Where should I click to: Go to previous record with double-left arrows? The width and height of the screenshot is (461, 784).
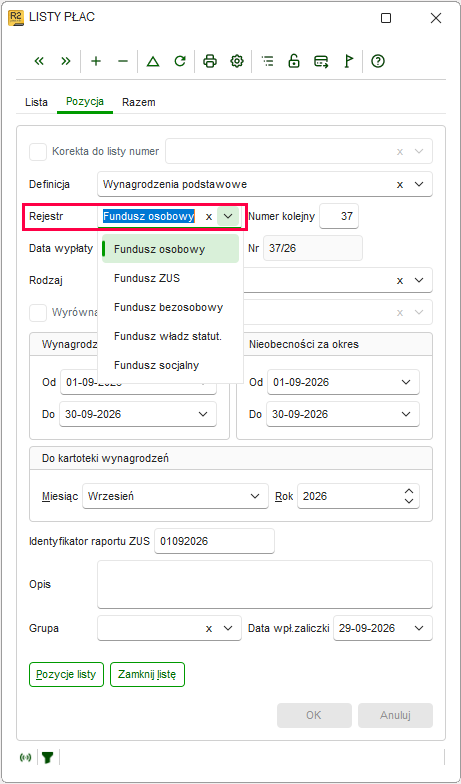(39, 61)
